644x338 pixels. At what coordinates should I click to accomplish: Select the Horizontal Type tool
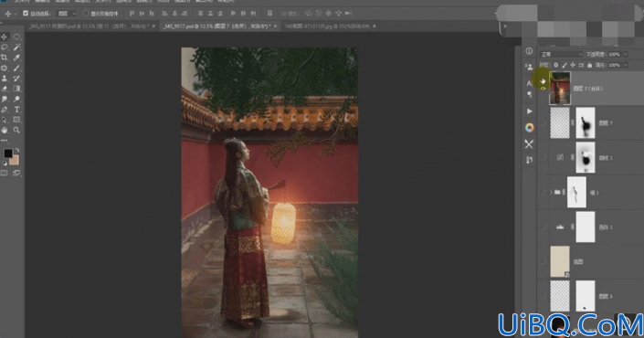(x=16, y=110)
